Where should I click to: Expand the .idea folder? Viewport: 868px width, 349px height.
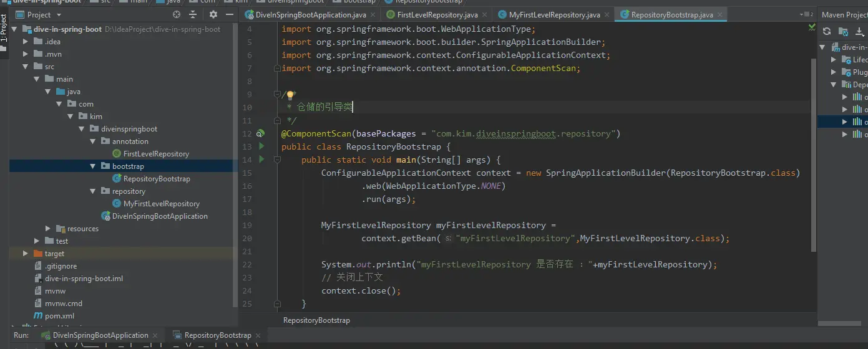click(x=26, y=42)
